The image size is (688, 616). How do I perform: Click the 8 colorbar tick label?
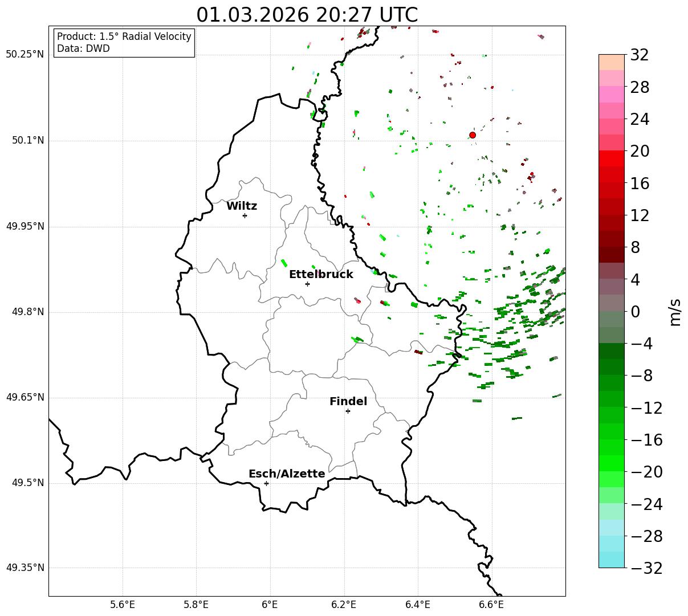click(x=634, y=248)
